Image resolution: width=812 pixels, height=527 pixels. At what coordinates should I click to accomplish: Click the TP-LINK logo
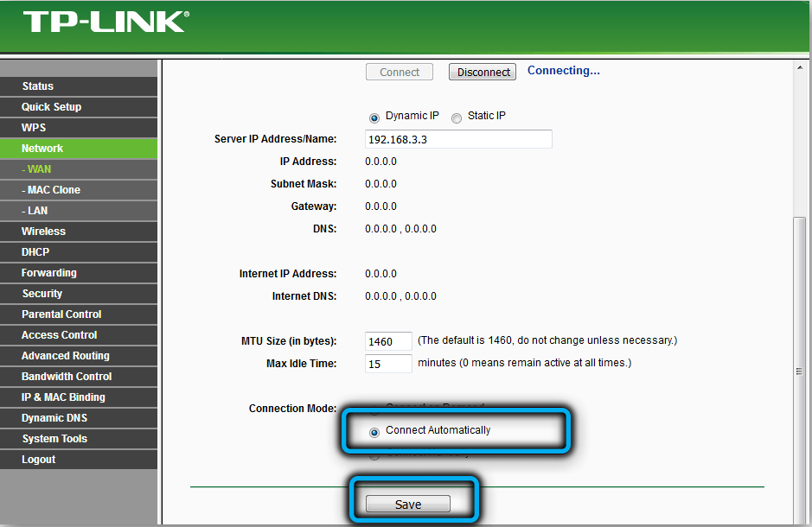(106, 22)
